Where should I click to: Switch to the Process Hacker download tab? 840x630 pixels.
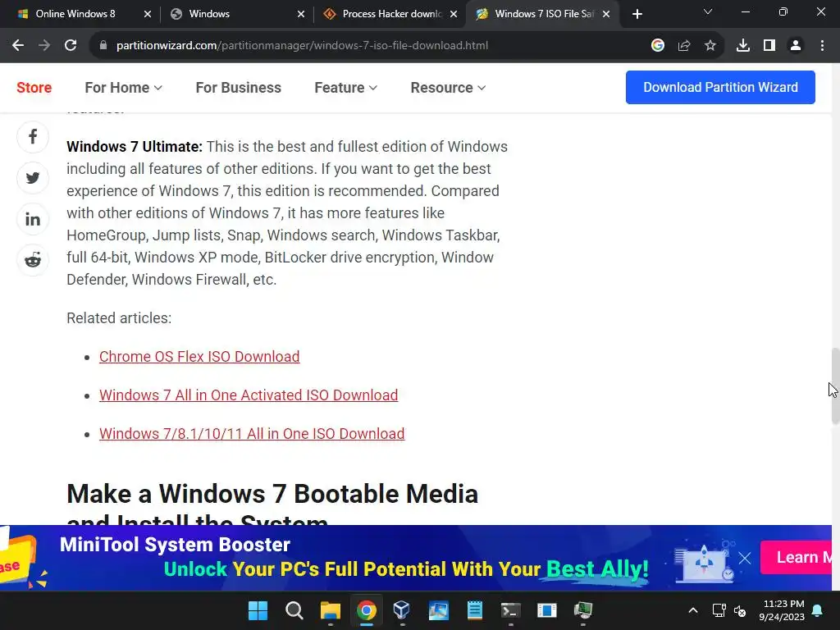pos(391,14)
